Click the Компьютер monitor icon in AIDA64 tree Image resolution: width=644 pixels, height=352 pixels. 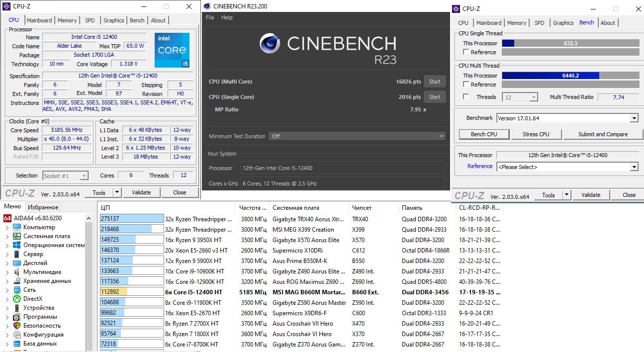point(17,227)
